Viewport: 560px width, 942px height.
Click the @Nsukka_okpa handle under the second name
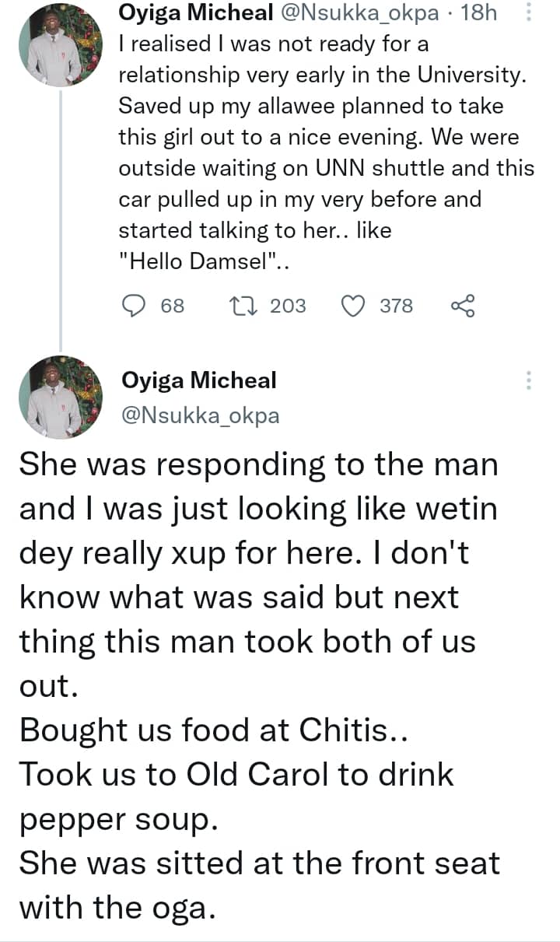tap(199, 417)
